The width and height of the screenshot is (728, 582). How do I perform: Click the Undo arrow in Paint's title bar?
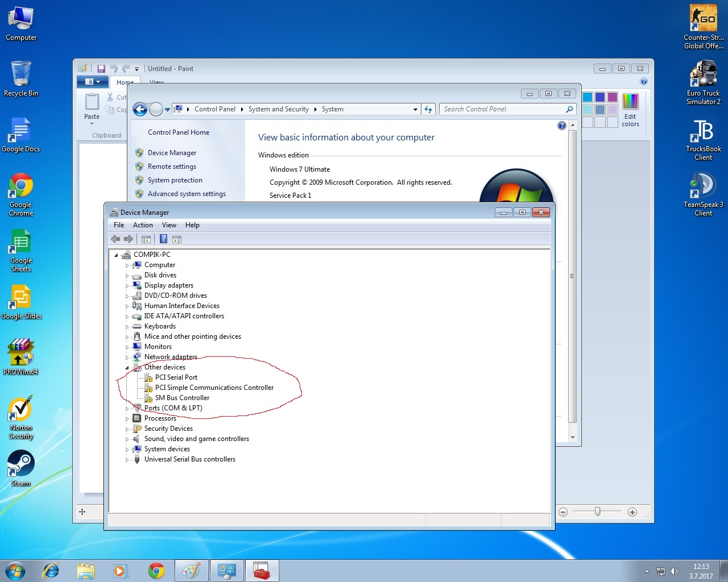(114, 69)
